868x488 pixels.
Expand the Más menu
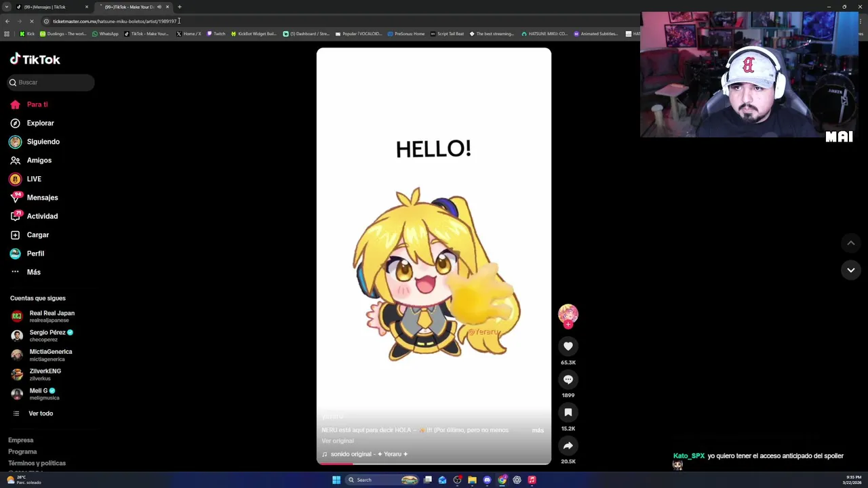pyautogui.click(x=25, y=272)
